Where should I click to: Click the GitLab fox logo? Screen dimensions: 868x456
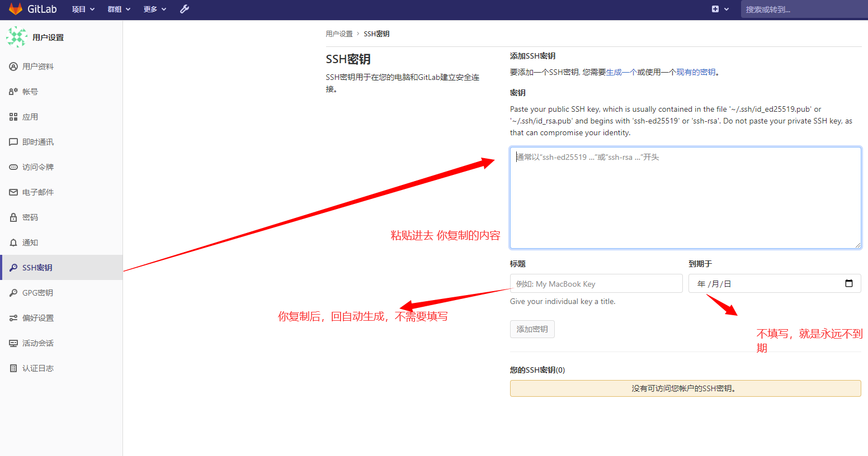(15, 9)
